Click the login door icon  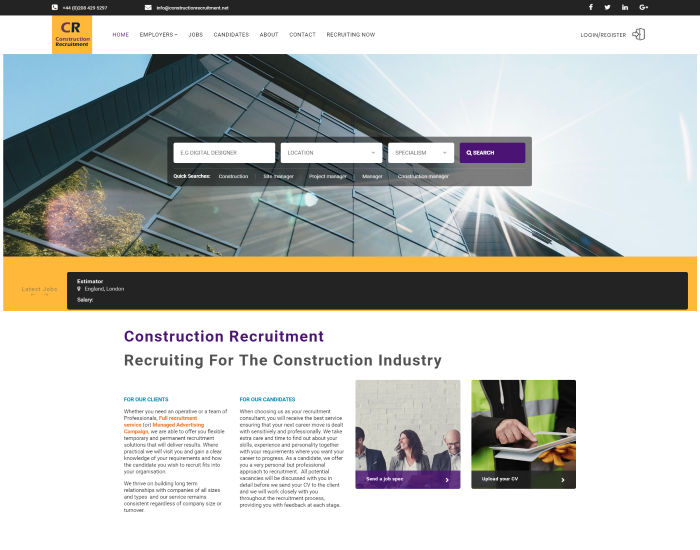pyautogui.click(x=639, y=34)
